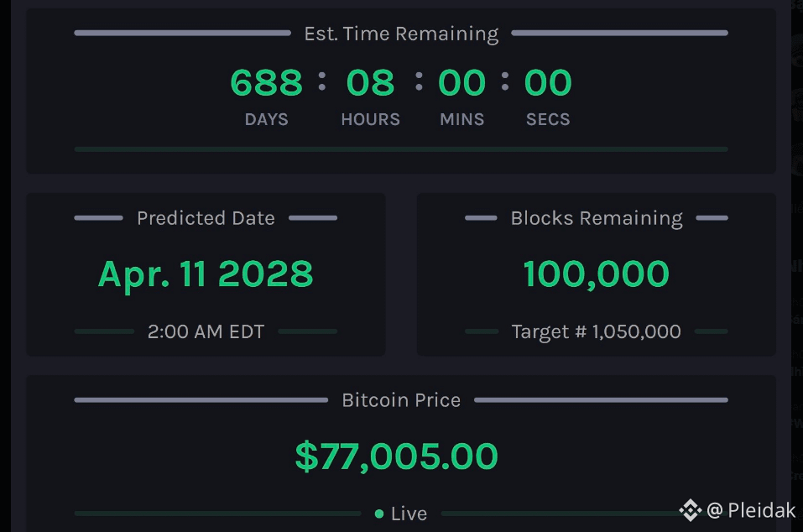Open the Predicted Date card heading

point(206,219)
